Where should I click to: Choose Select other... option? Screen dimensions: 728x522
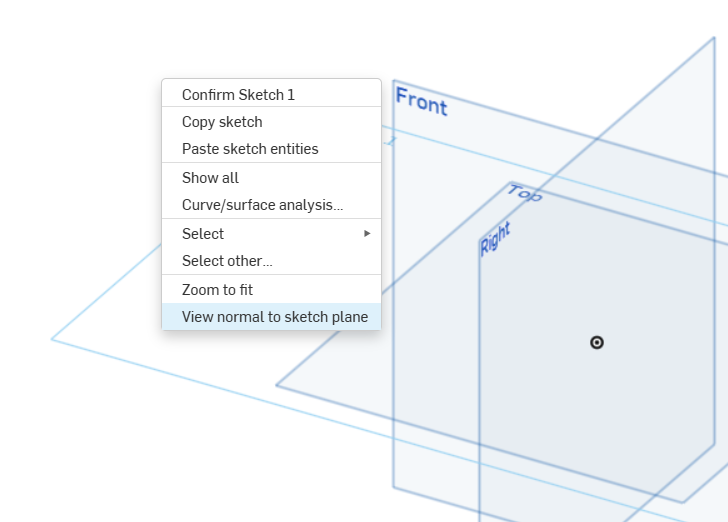click(x=227, y=261)
